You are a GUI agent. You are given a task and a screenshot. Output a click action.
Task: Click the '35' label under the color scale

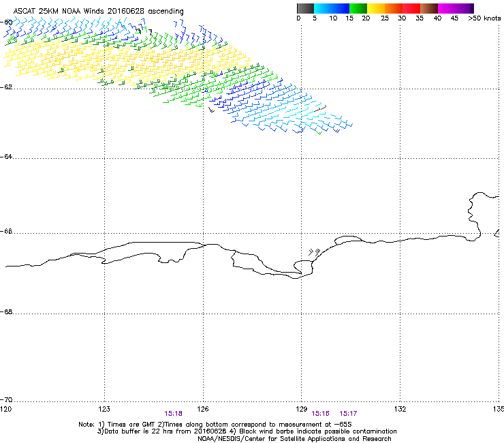420,18
